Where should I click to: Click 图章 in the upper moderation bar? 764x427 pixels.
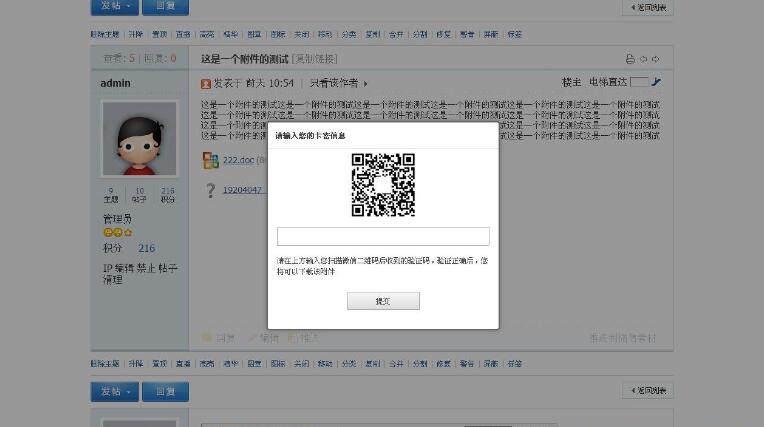[254, 34]
